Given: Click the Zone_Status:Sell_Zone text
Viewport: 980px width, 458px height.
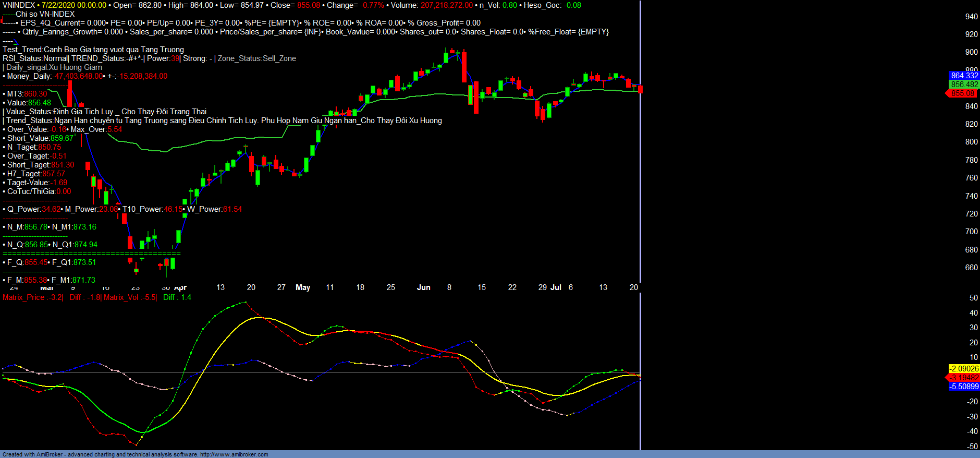Looking at the screenshot, I should (256, 58).
